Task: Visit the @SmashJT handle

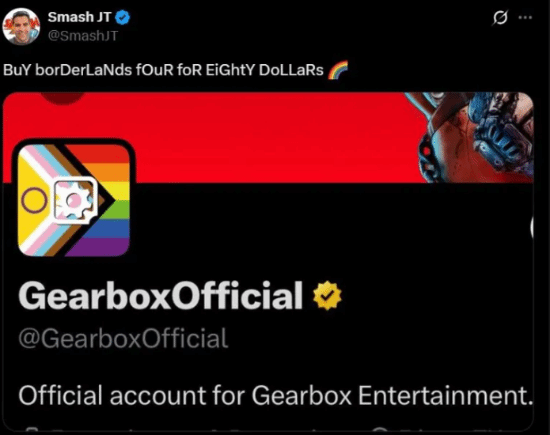Action: pyautogui.click(x=83, y=36)
